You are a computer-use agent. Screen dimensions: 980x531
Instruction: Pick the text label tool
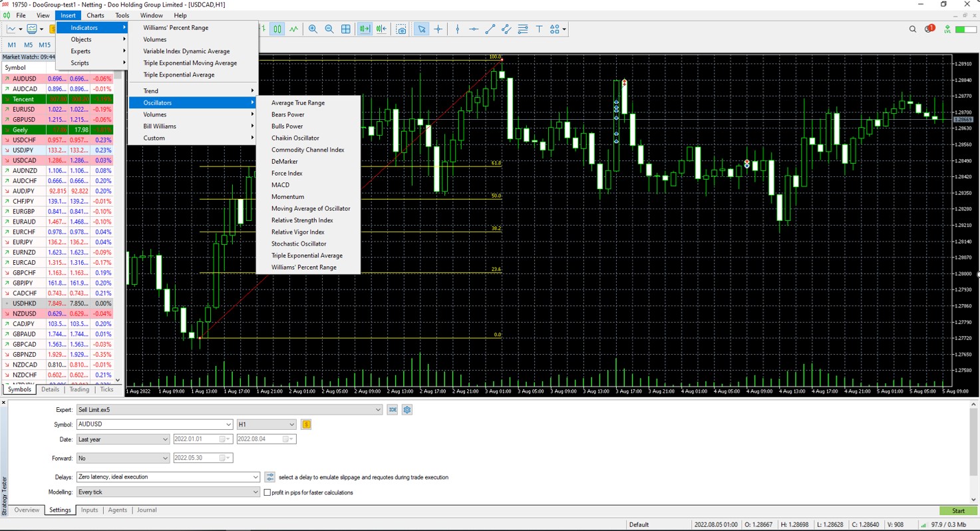click(539, 29)
